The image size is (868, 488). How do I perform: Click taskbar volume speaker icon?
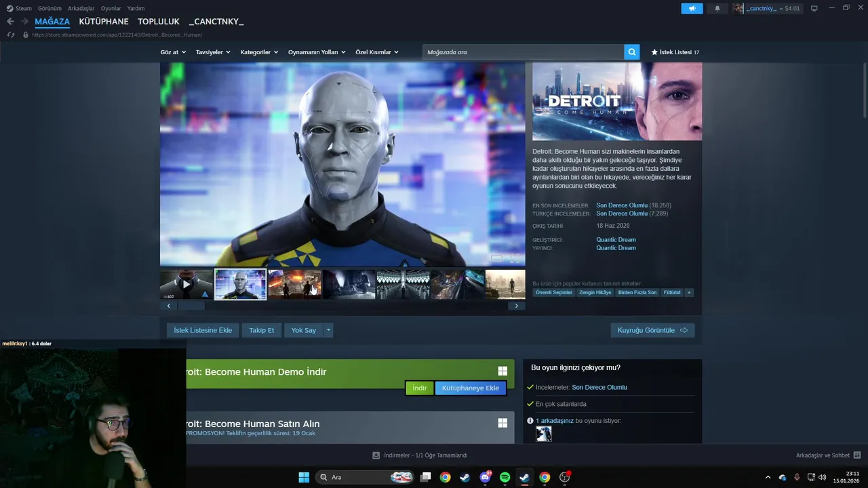[x=822, y=476]
